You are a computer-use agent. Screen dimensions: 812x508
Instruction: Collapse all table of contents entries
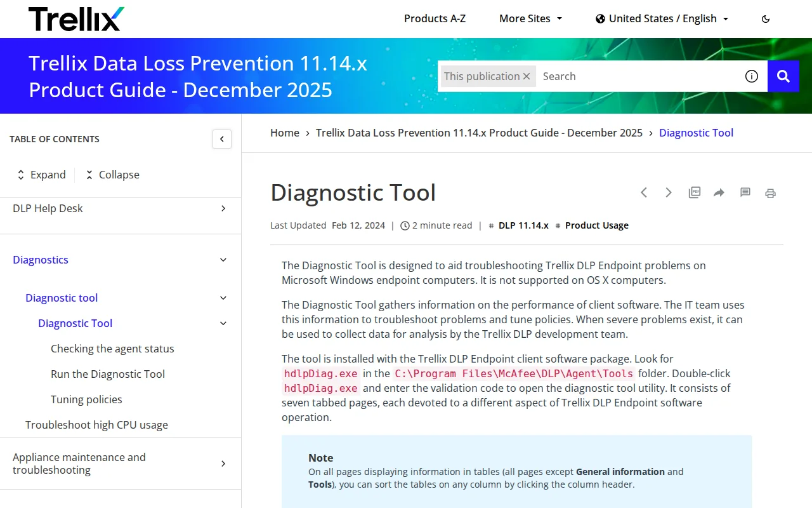point(112,175)
